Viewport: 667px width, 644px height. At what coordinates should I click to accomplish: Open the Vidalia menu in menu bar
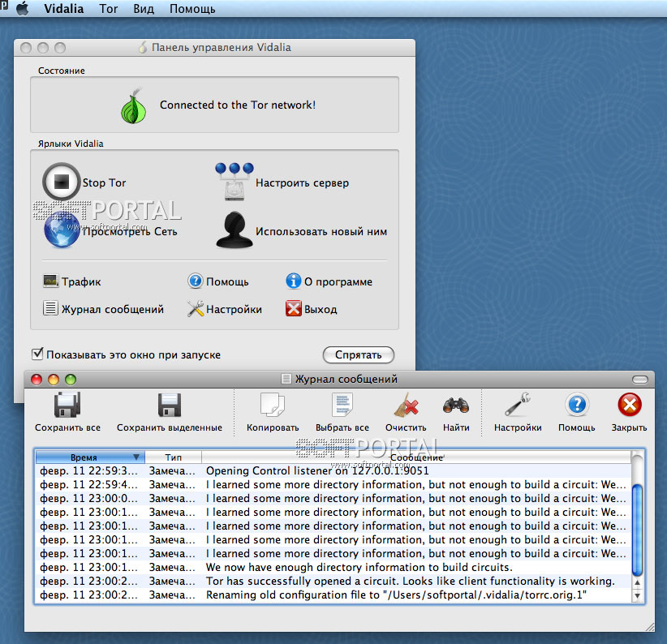tap(64, 8)
